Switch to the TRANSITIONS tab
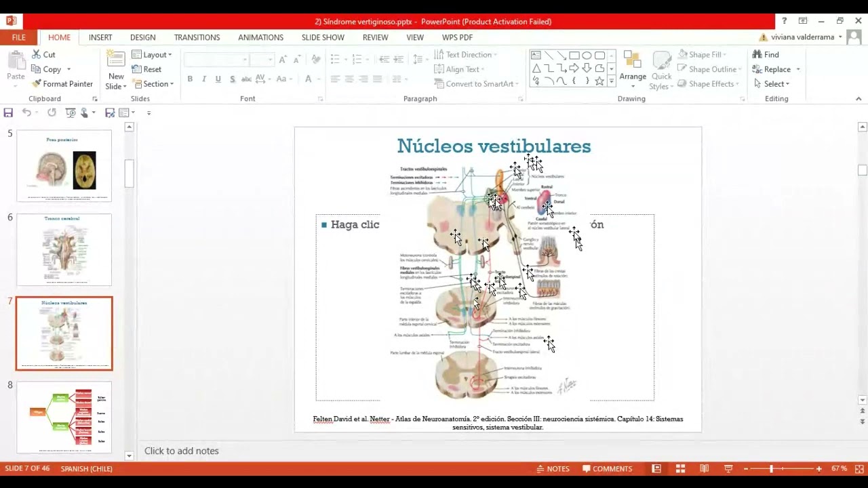868x488 pixels. click(x=197, y=37)
